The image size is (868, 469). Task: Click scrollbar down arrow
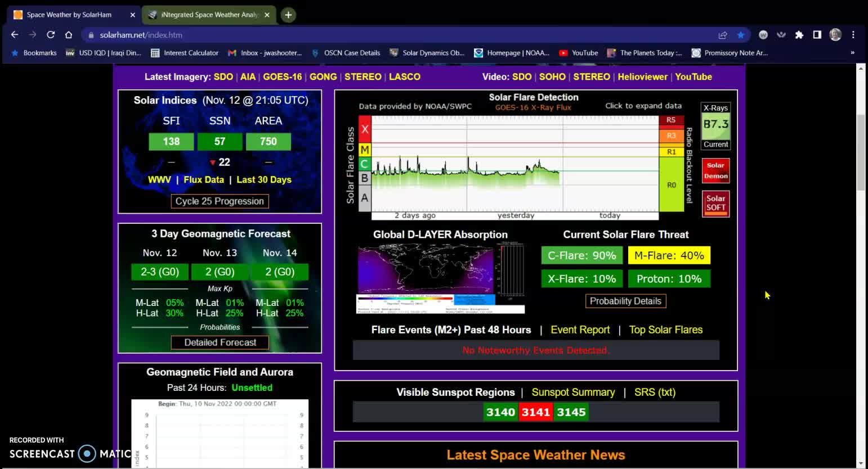[x=860, y=464]
